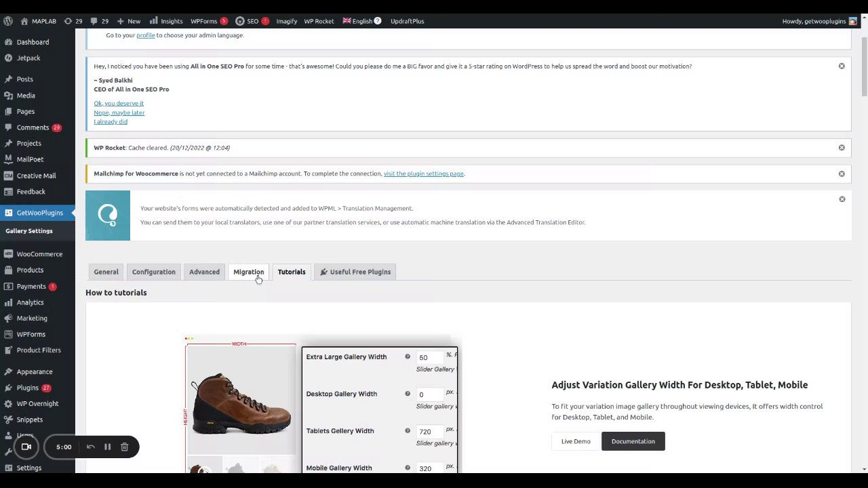Open WPForms in the admin bar
868x488 pixels.
click(x=209, y=21)
